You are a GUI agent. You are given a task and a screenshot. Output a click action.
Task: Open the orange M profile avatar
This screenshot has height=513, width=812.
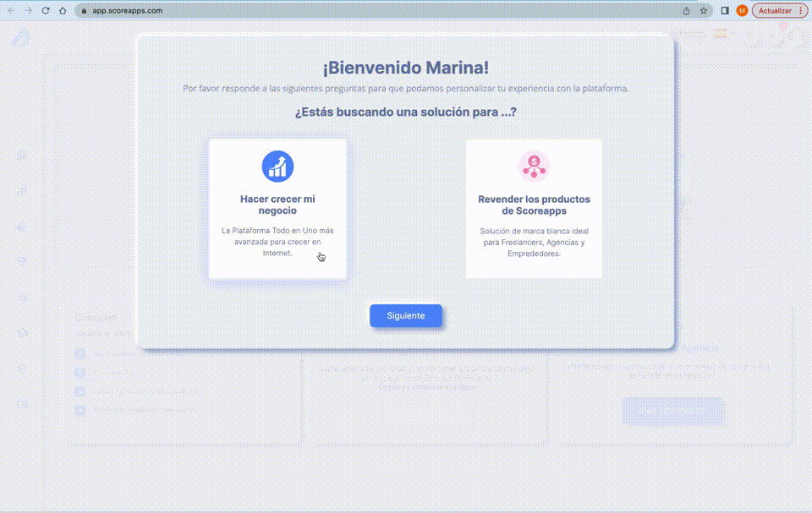pyautogui.click(x=742, y=10)
